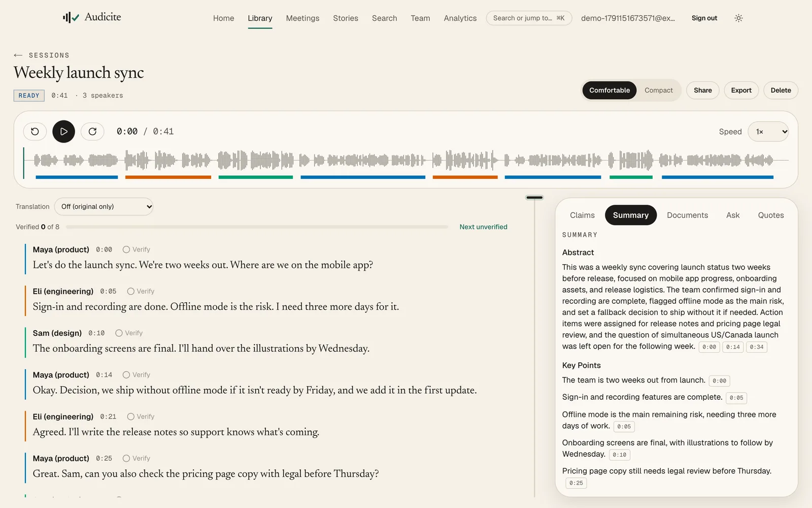Click the audio waveform scrubber
Viewport: 812px width, 508px height.
[406, 161]
